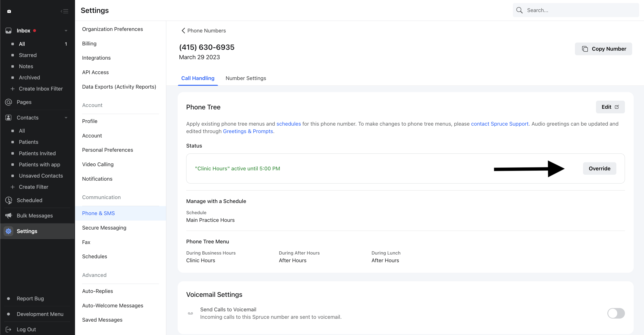Expand the Inbox section chevron
The height and width of the screenshot is (335, 644).
[66, 30]
